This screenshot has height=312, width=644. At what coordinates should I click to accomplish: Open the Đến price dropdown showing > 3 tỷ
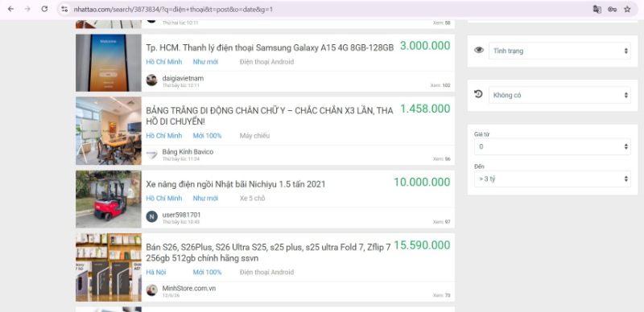click(552, 179)
